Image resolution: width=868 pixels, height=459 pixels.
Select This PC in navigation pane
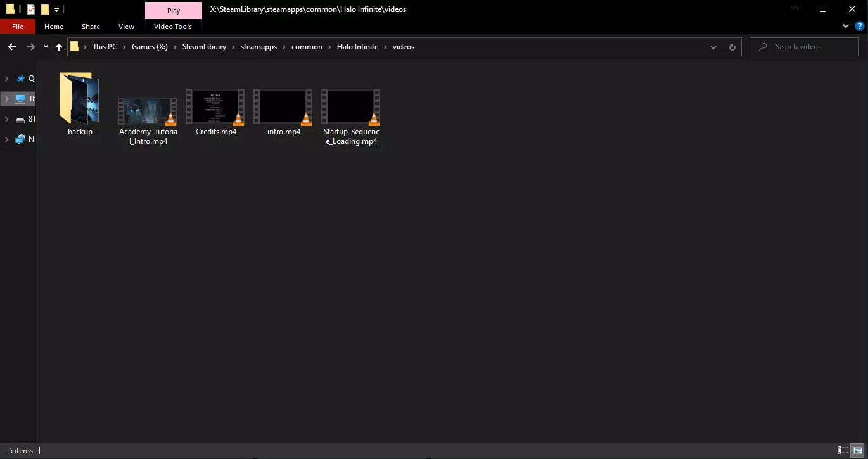pos(25,99)
